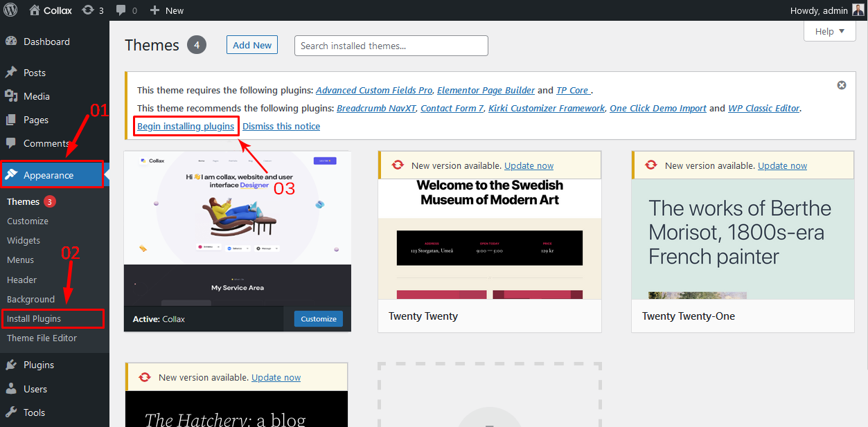Select the Theme File Editor submenu item
This screenshot has height=427, width=868.
pyautogui.click(x=42, y=338)
